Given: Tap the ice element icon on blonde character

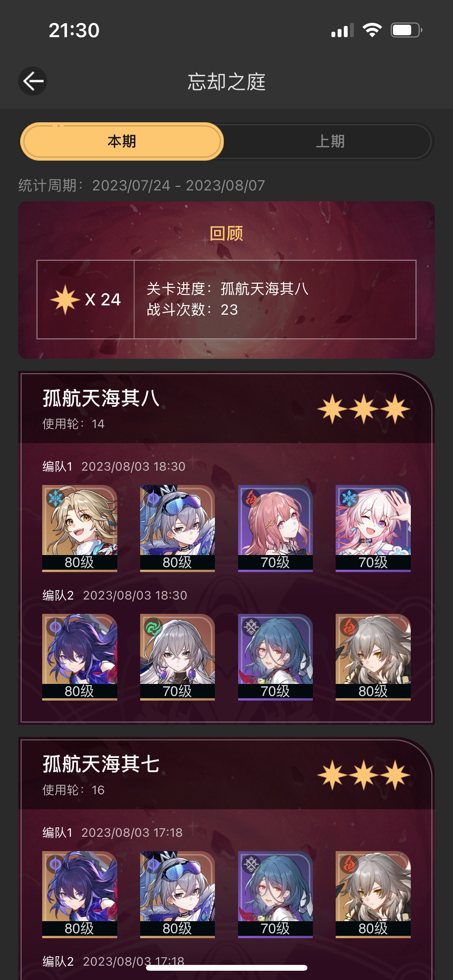Looking at the screenshot, I should 55,498.
